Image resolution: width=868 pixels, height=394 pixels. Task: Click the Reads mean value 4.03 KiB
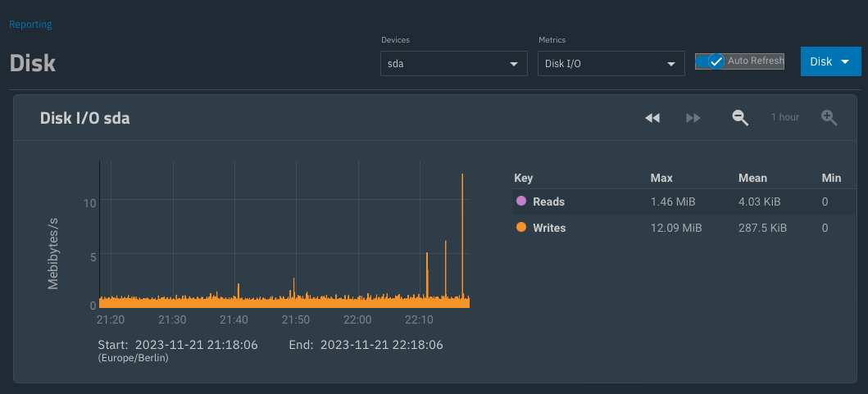coord(760,202)
